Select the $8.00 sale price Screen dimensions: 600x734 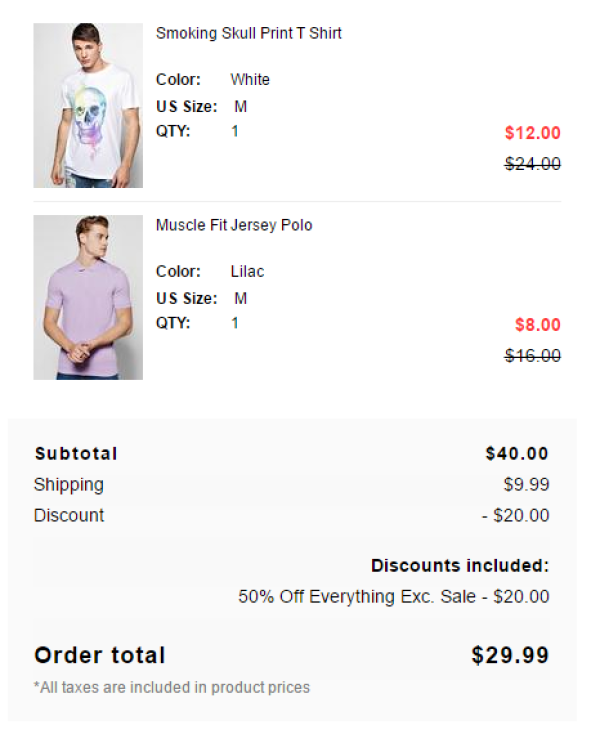coord(538,325)
